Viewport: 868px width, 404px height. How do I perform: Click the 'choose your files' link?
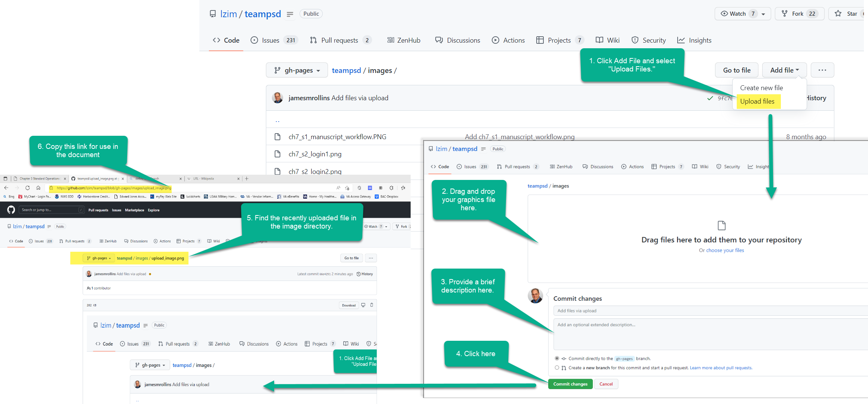(725, 250)
